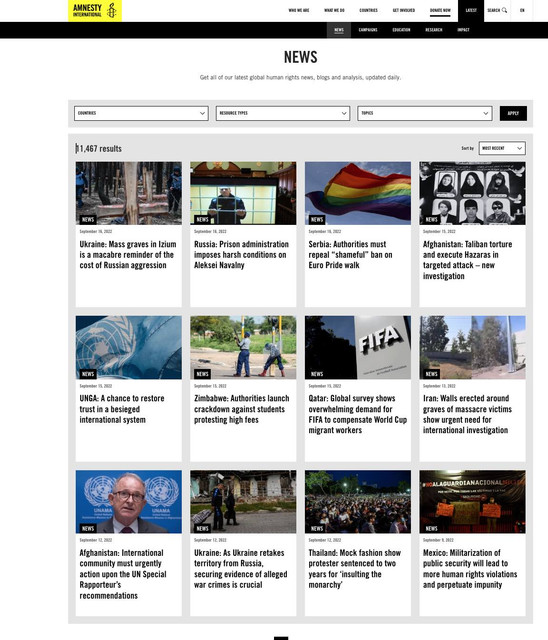The width and height of the screenshot is (548, 640).
Task: Open Zimbabwe police photo thumbnail
Action: pyautogui.click(x=243, y=347)
